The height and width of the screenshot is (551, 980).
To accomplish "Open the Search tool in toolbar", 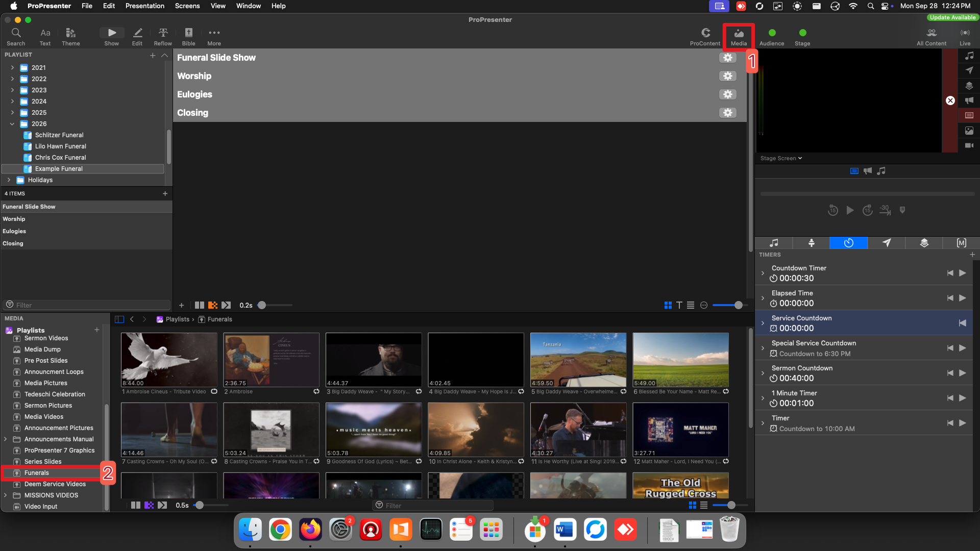I will [16, 36].
